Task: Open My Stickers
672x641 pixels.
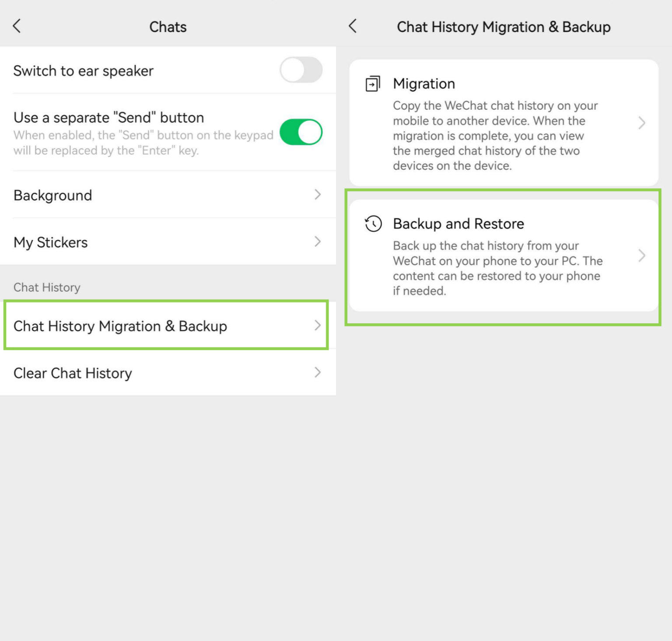Action: coord(50,242)
